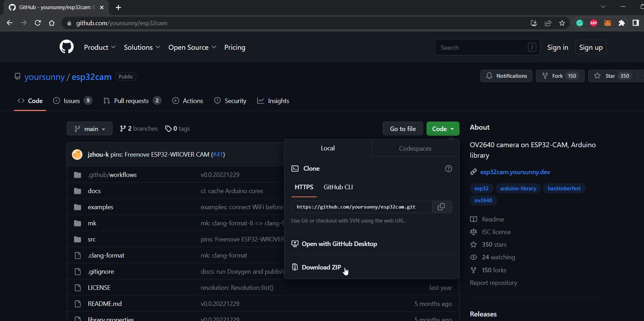Screen dimensions: 644x321
Task: Click the browser back arrow
Action: click(9, 23)
